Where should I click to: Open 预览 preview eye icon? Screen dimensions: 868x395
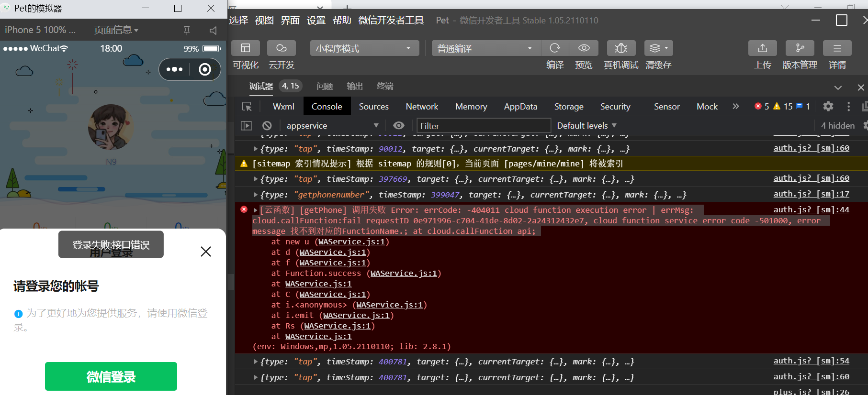(x=584, y=48)
